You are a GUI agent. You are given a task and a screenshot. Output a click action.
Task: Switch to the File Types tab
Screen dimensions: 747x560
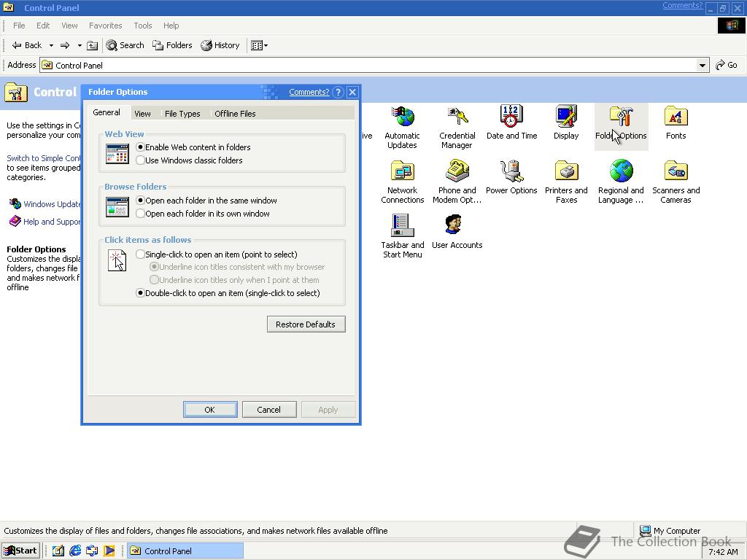(182, 114)
